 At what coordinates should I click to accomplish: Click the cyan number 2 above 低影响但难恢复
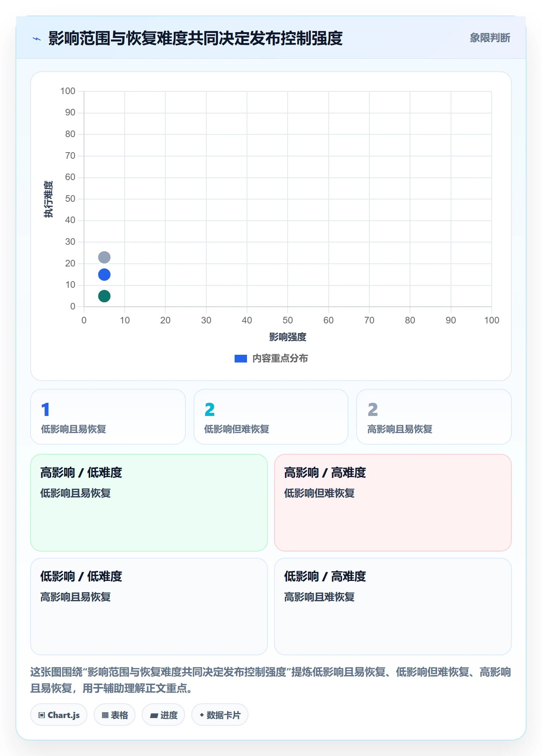[209, 409]
